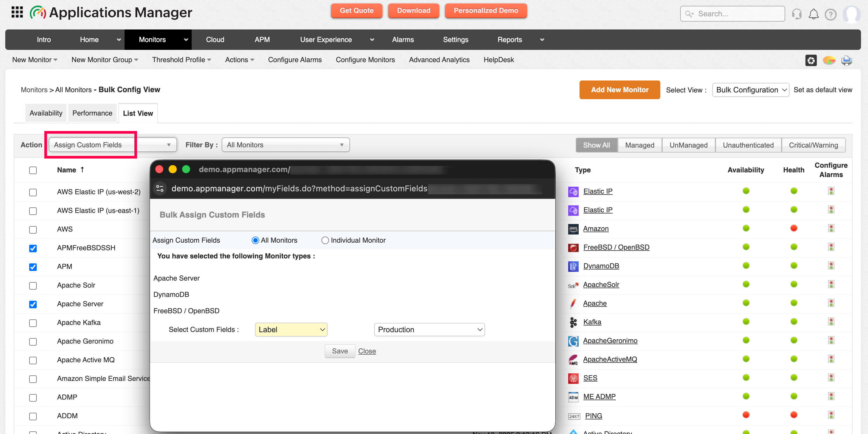Open the Cloud navigation item
The image size is (868, 434).
click(x=215, y=40)
